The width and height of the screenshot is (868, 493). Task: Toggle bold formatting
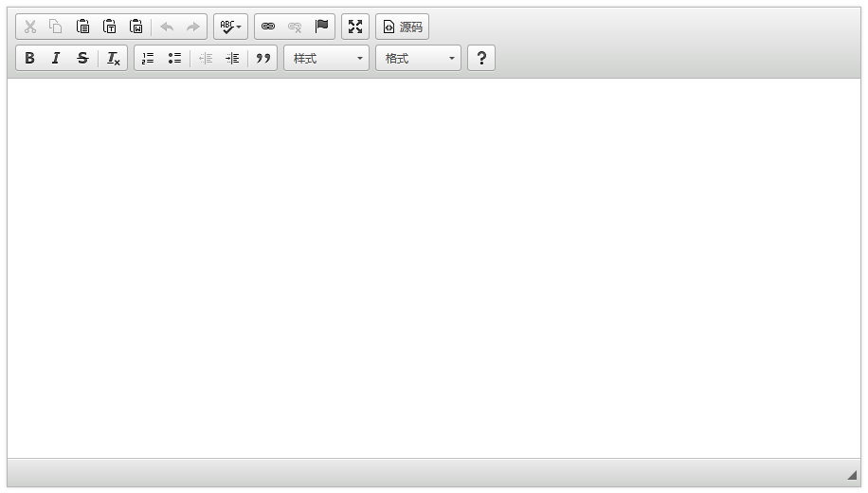point(30,58)
